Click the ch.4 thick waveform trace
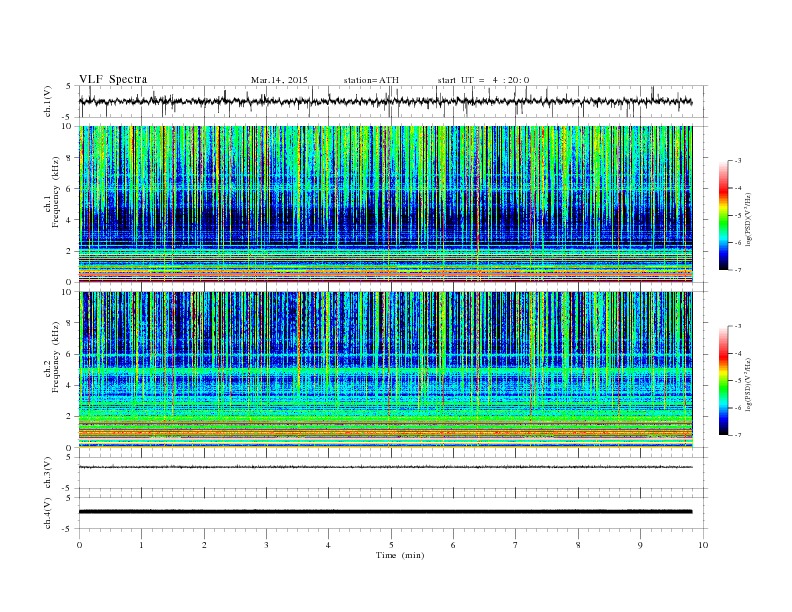 (x=385, y=512)
